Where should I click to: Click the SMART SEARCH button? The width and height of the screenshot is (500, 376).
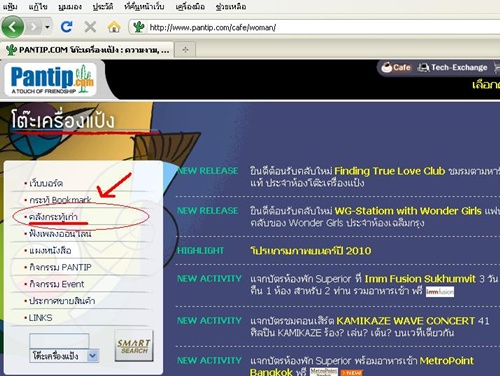pyautogui.click(x=134, y=346)
